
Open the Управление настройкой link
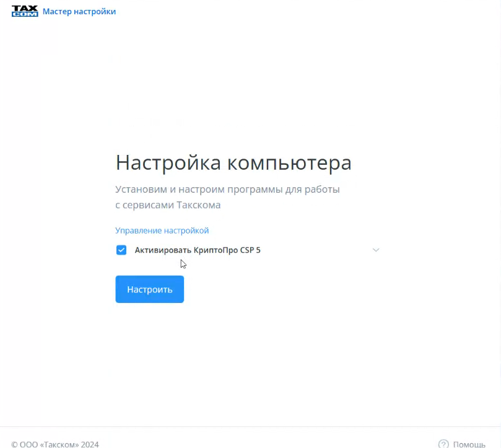(x=162, y=231)
